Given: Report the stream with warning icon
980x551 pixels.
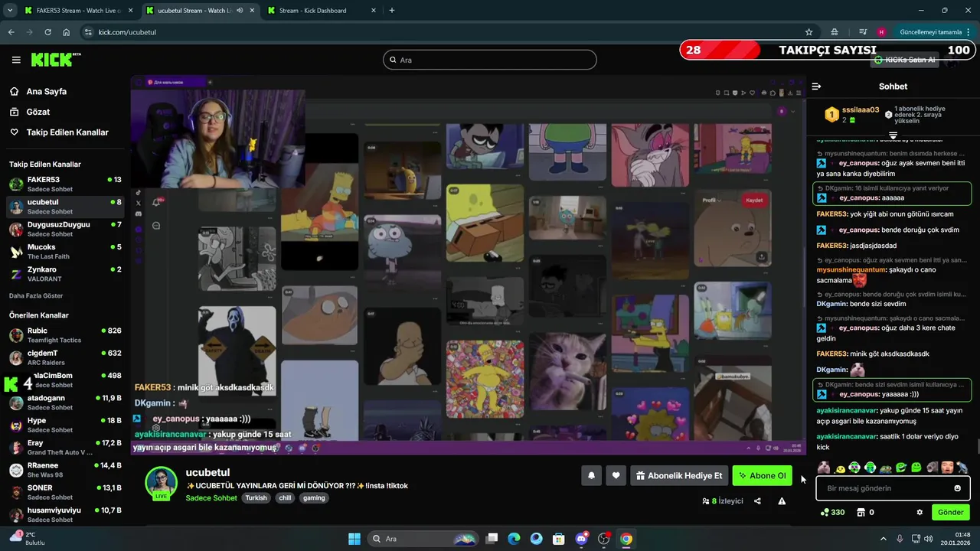Looking at the screenshot, I should 782,501.
